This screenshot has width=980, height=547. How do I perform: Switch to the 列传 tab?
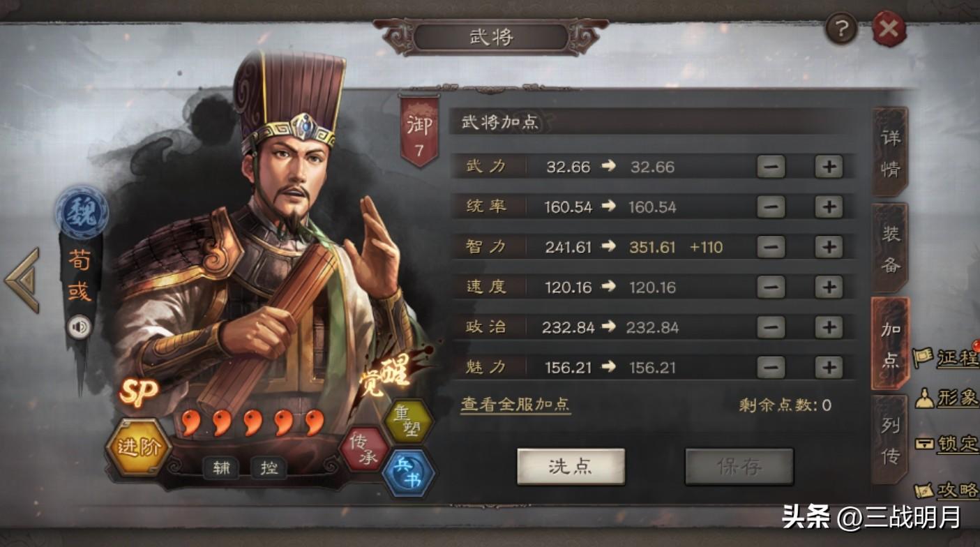point(890,440)
